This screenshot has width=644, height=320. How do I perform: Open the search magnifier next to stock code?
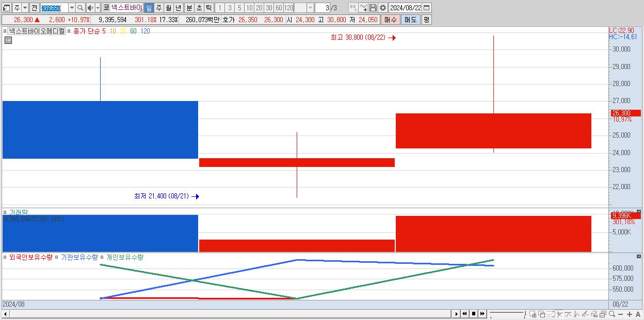[x=81, y=8]
